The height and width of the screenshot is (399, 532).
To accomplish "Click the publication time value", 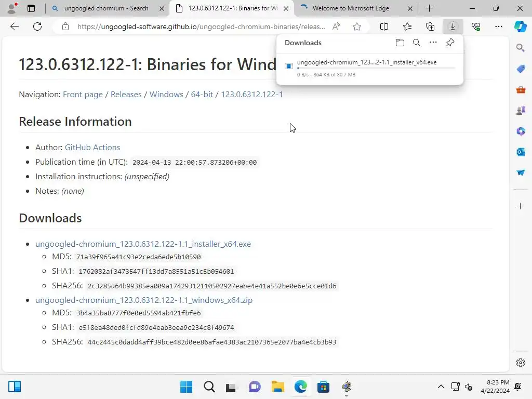I will [194, 163].
